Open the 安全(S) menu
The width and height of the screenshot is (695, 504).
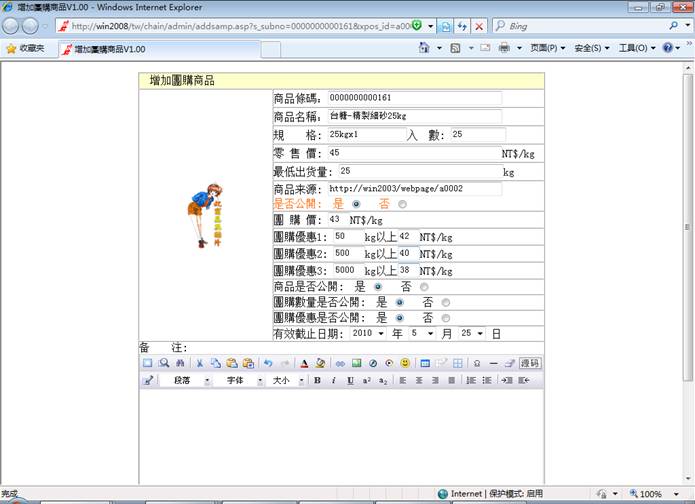592,48
